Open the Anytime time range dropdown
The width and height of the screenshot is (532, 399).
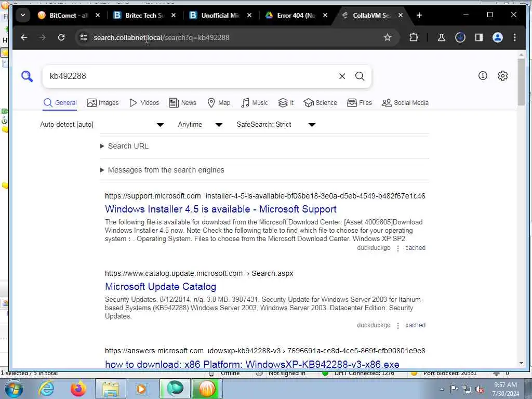pyautogui.click(x=200, y=125)
